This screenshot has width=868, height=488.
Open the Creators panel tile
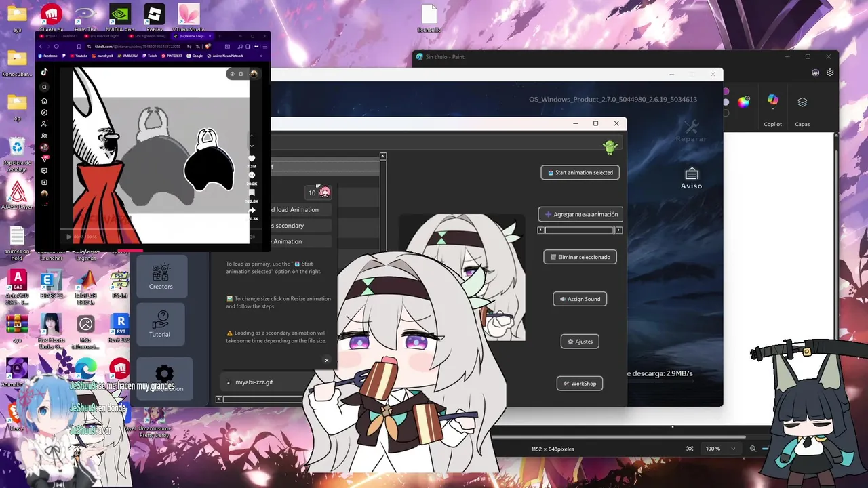coord(161,276)
